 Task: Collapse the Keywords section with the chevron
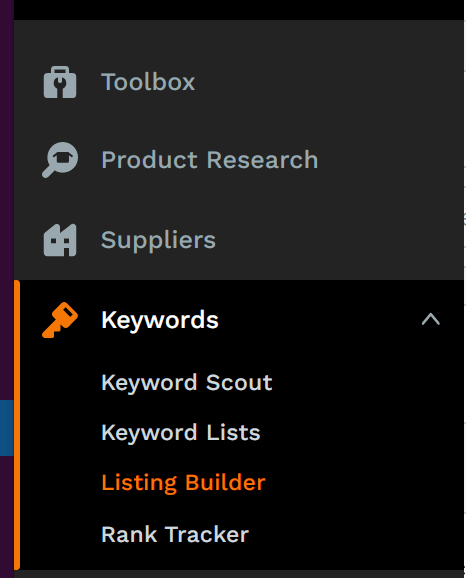431,319
